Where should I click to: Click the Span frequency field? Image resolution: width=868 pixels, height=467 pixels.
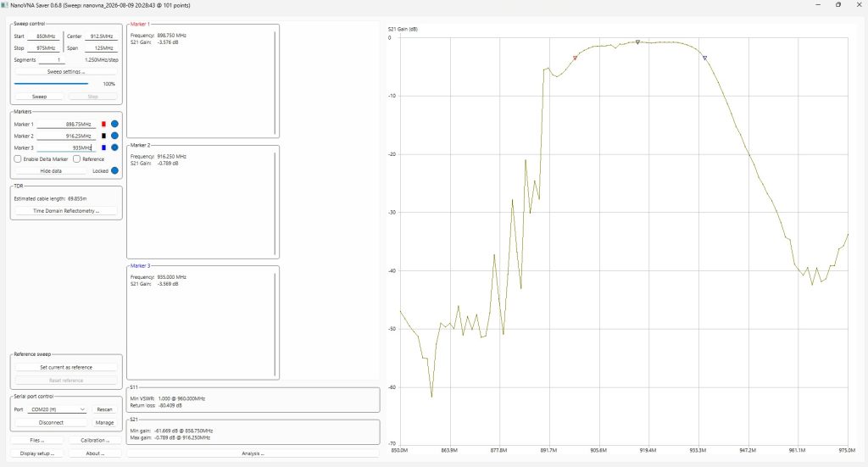(102, 48)
